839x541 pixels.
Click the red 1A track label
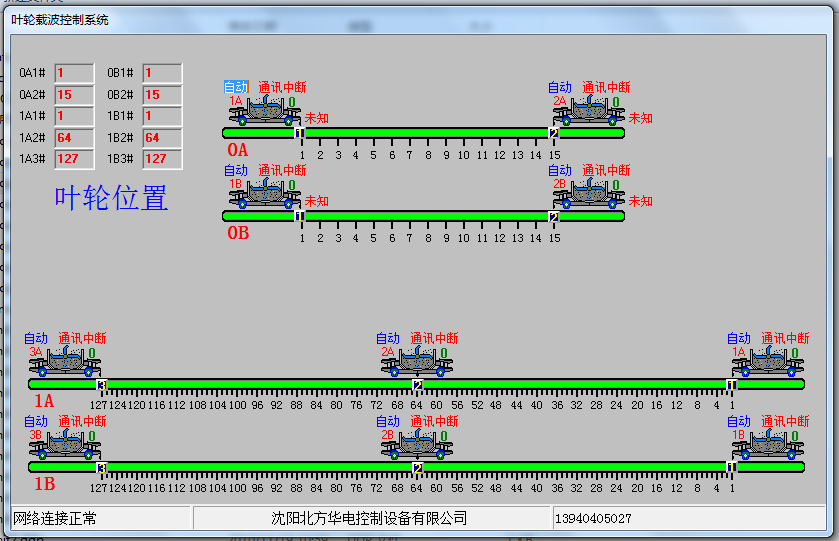44,401
